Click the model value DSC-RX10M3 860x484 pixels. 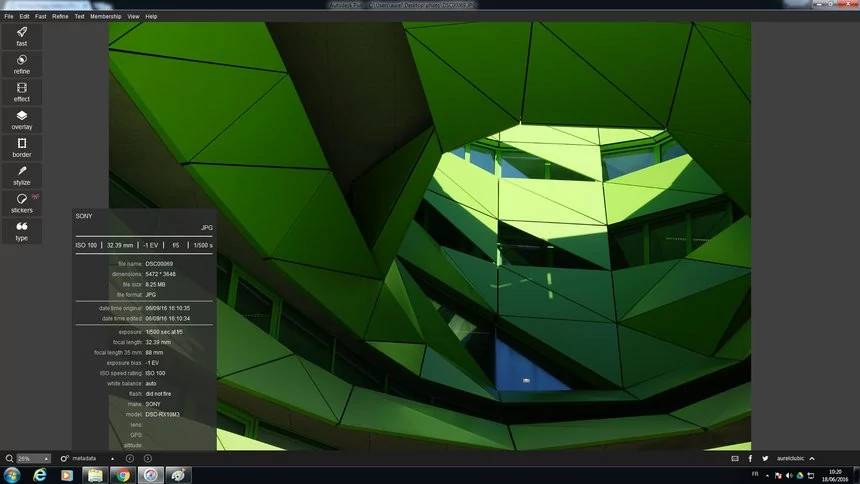click(162, 414)
